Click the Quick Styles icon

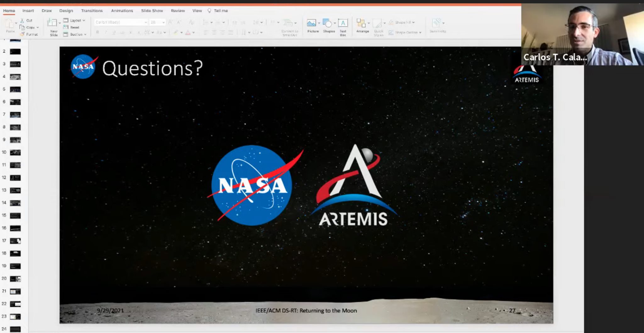pos(377,23)
